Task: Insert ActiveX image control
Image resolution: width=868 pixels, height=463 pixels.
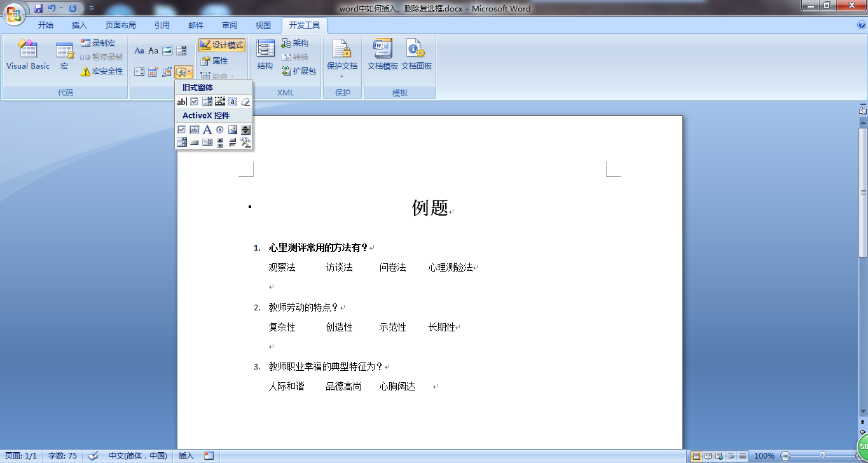Action: click(x=233, y=130)
